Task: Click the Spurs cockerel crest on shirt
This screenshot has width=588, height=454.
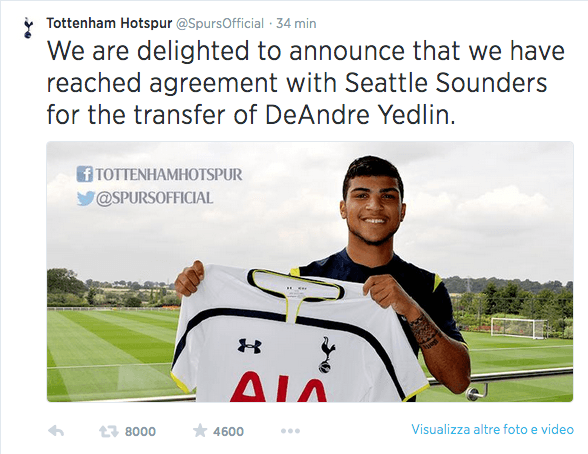Action: (327, 355)
